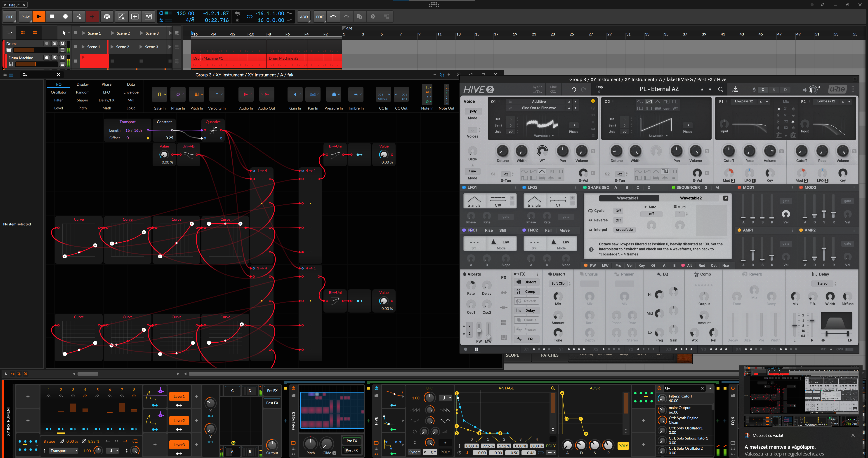
Task: Toggle automation write in the transport
Action: point(79,16)
